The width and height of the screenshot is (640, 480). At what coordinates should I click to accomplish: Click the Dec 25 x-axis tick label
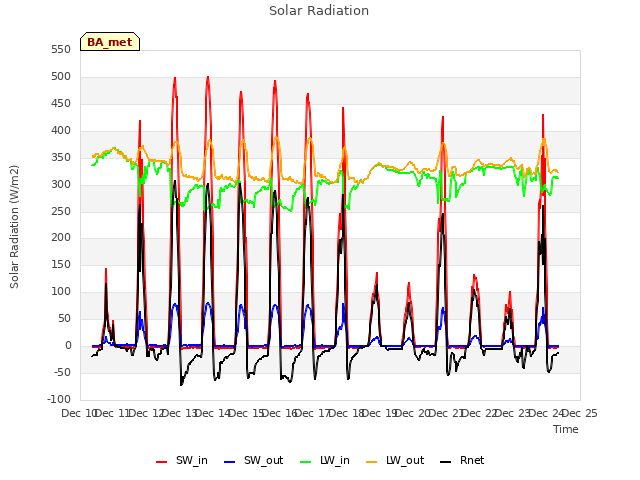(x=580, y=413)
